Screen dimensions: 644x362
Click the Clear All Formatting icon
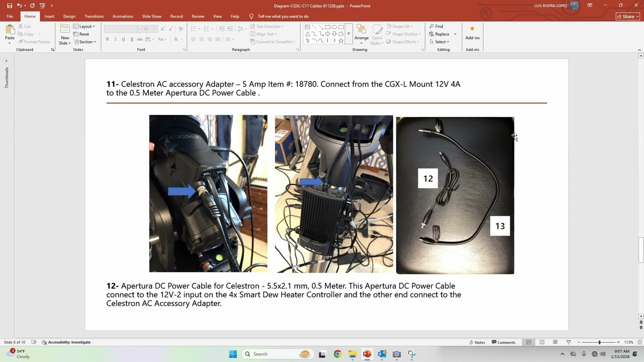(180, 29)
